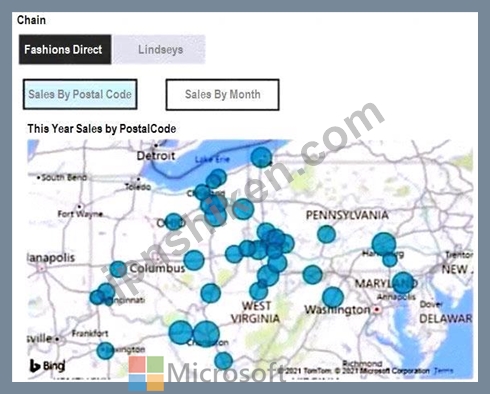Open the map Terms link
The height and width of the screenshot is (394, 490).
[443, 370]
